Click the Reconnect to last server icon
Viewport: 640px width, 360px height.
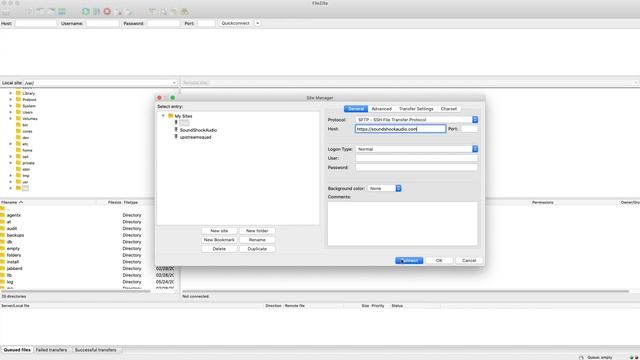(x=129, y=12)
